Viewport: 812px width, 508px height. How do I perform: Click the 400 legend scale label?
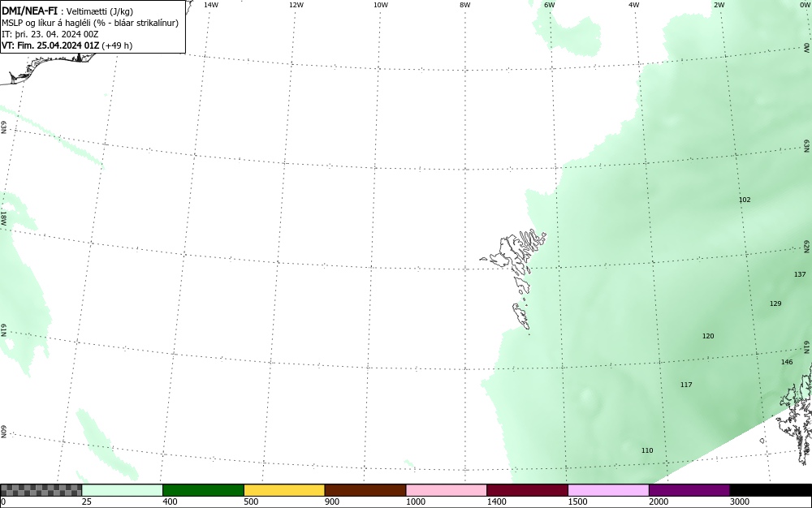[x=170, y=502]
